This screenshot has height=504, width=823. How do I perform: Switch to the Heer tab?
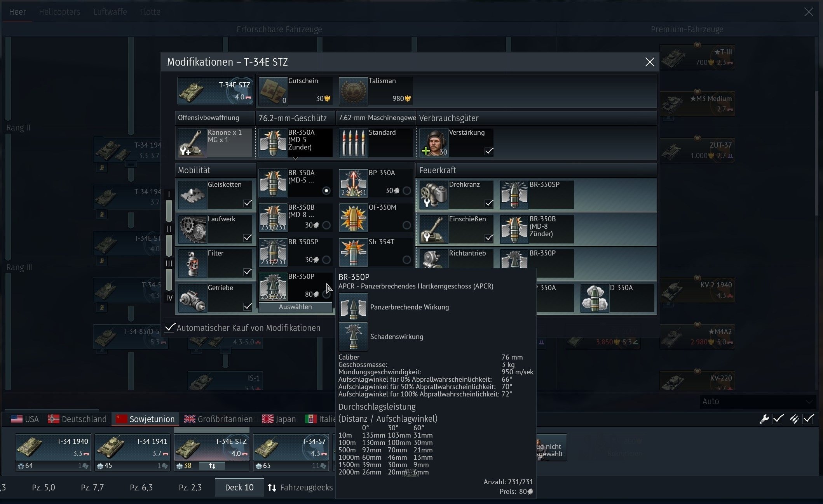(17, 12)
